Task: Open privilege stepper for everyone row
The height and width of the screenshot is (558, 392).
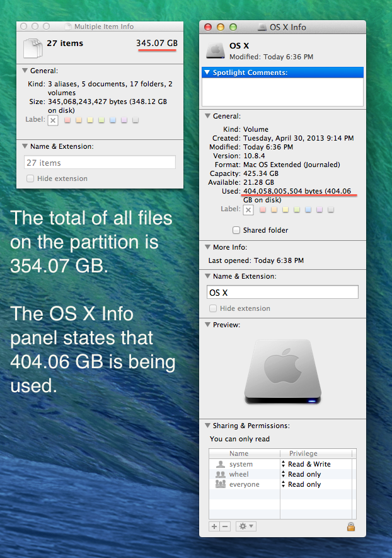Action: click(x=284, y=484)
